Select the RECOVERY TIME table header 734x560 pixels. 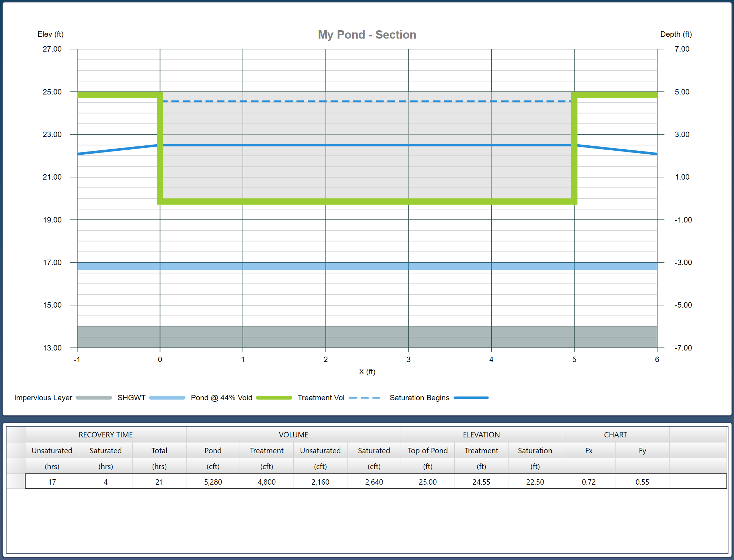pos(105,435)
